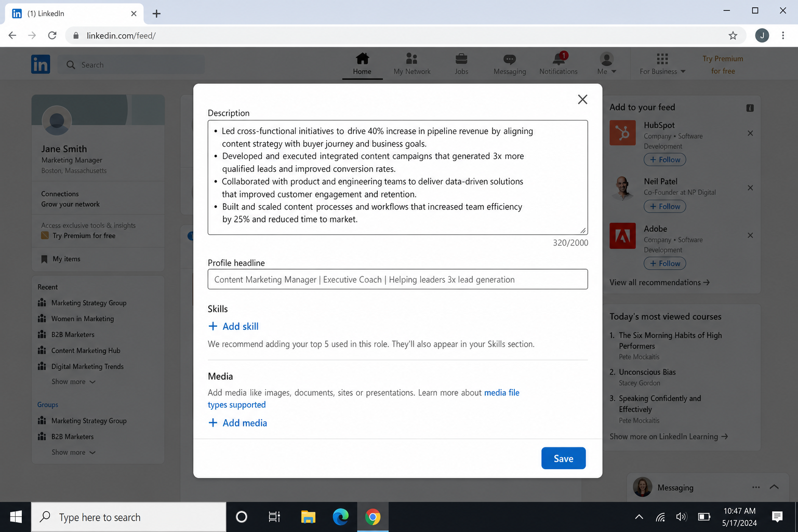Open the Unconscious Bias course
The height and width of the screenshot is (532, 798).
[x=647, y=372]
